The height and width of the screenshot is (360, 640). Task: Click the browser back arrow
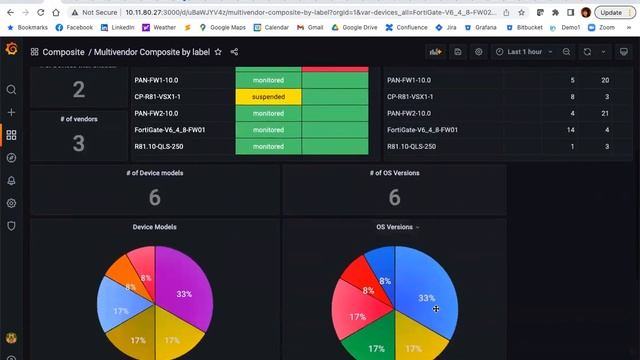pyautogui.click(x=11, y=13)
